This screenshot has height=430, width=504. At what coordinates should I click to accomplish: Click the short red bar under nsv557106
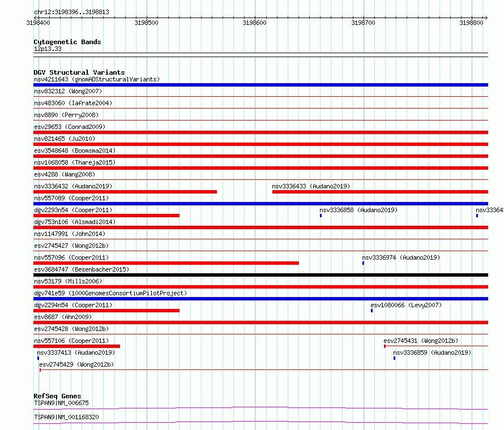click(77, 346)
